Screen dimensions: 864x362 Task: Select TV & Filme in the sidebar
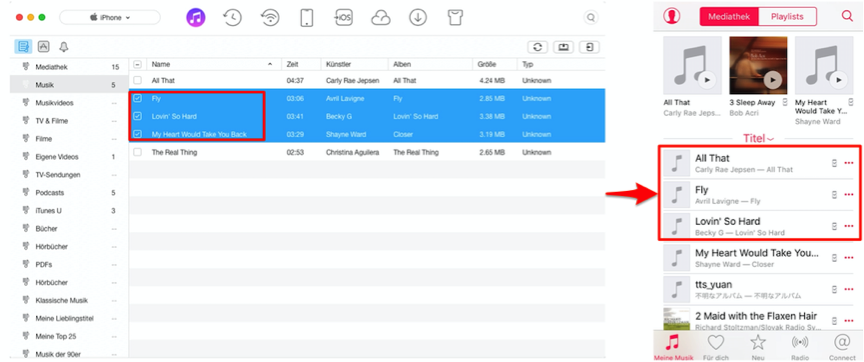coord(69,121)
